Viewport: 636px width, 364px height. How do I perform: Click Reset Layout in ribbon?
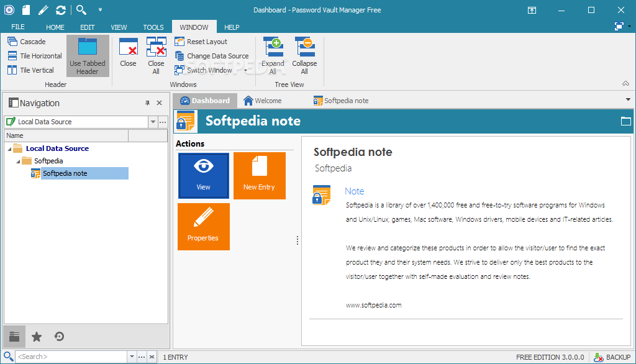point(201,42)
